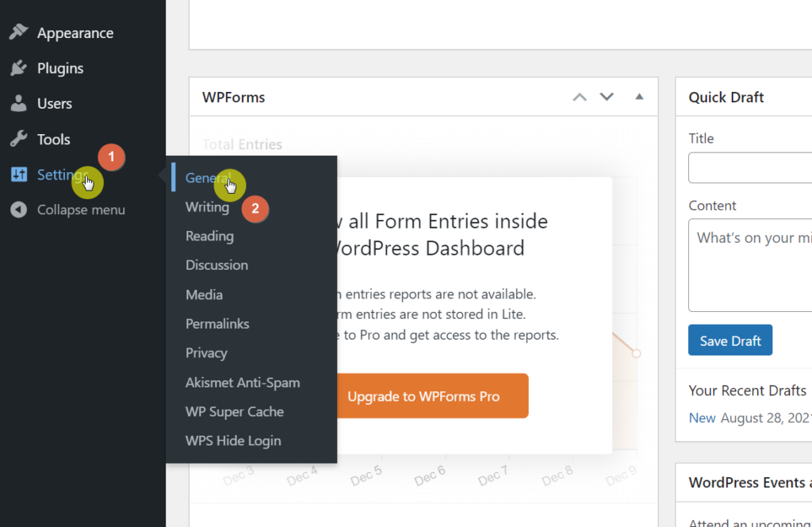Open WPS Hide Login settings
This screenshot has height=527, width=812.
tap(233, 440)
